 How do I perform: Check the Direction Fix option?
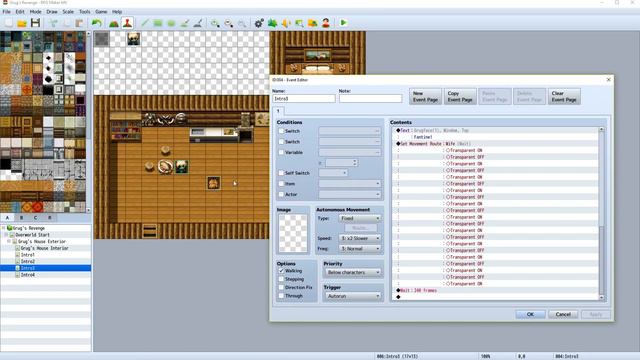click(281, 287)
